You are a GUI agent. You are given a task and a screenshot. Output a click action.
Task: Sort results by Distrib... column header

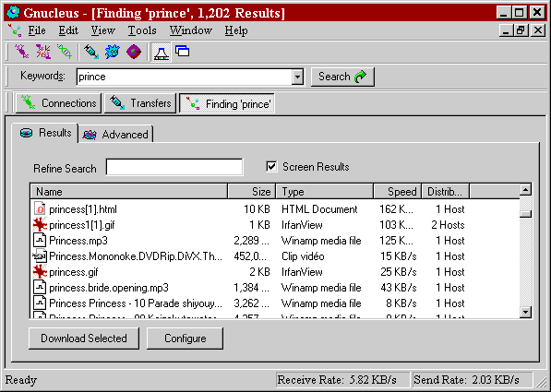click(445, 192)
